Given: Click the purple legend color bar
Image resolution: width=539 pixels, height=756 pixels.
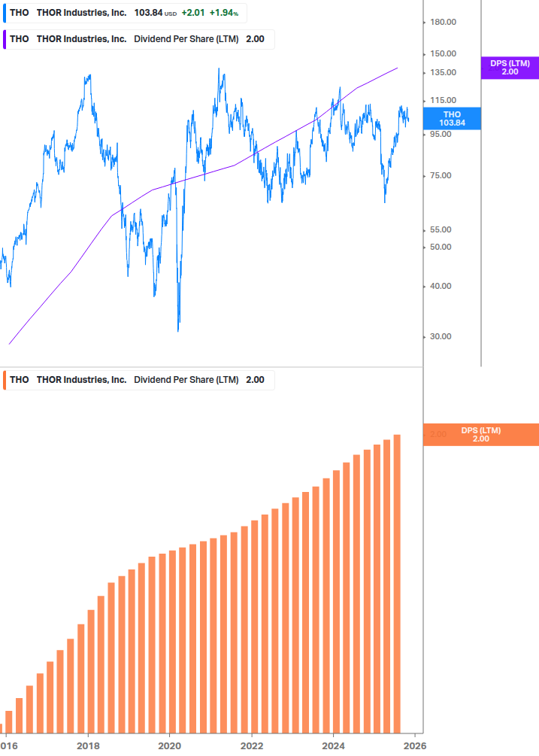Looking at the screenshot, I should coord(5,39).
